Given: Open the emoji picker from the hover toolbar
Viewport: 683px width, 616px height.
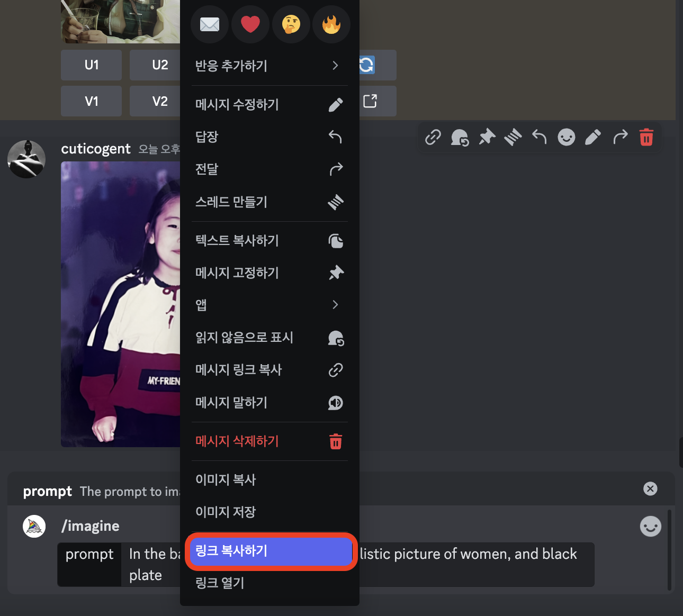Looking at the screenshot, I should (566, 137).
